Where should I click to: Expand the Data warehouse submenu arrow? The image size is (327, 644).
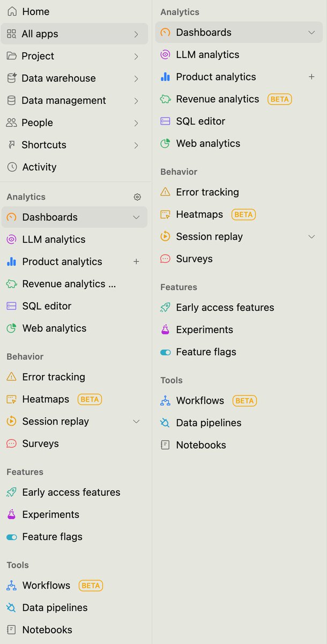[136, 79]
